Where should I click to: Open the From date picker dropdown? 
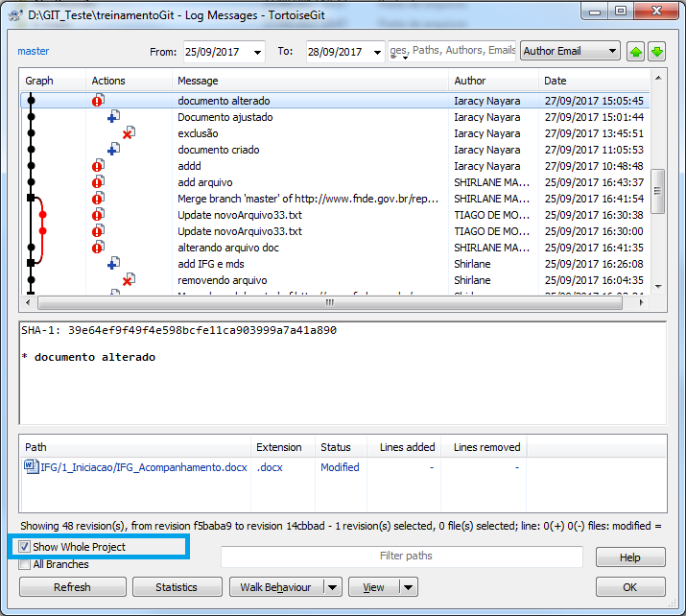[x=255, y=52]
